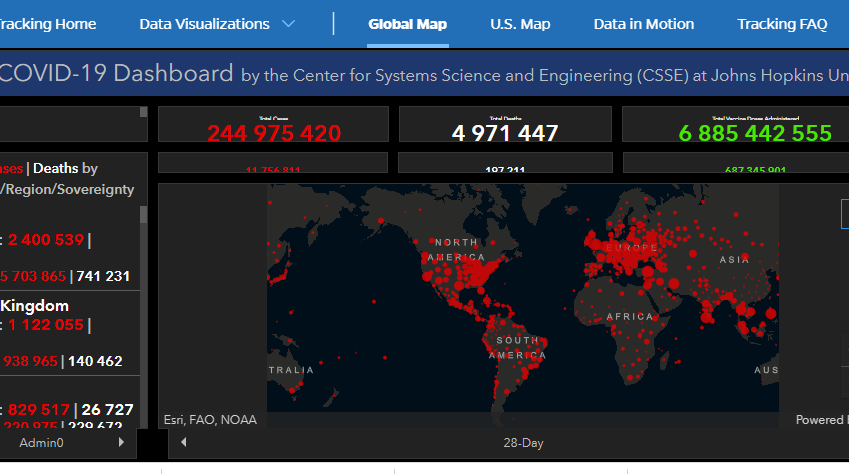Select the 140 462 deaths value
Viewport: 849px width, 474px height.
coord(95,361)
